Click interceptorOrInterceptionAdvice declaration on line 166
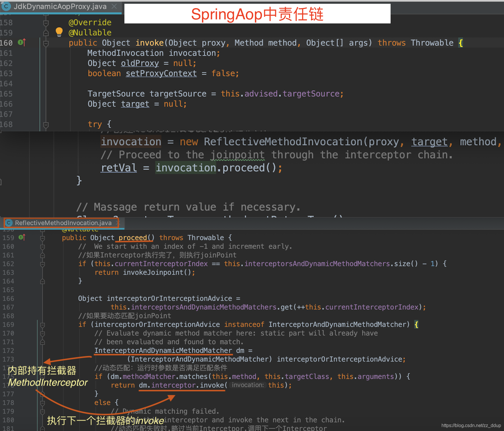Viewport: 504px width, 431px height. [169, 298]
